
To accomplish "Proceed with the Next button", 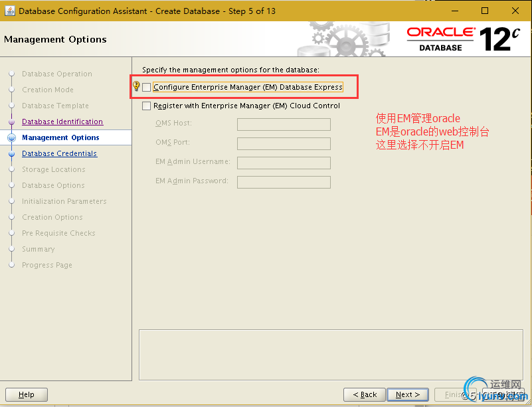I will (408, 394).
